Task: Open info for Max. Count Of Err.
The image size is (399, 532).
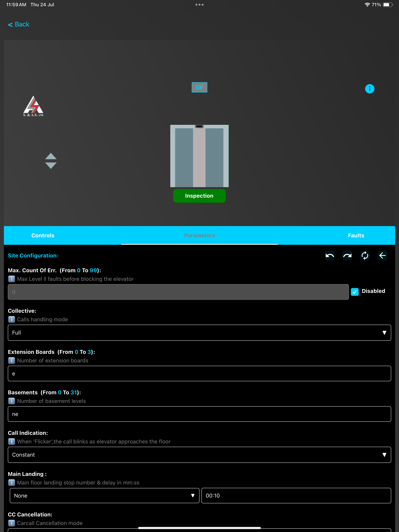Action: pyautogui.click(x=11, y=279)
